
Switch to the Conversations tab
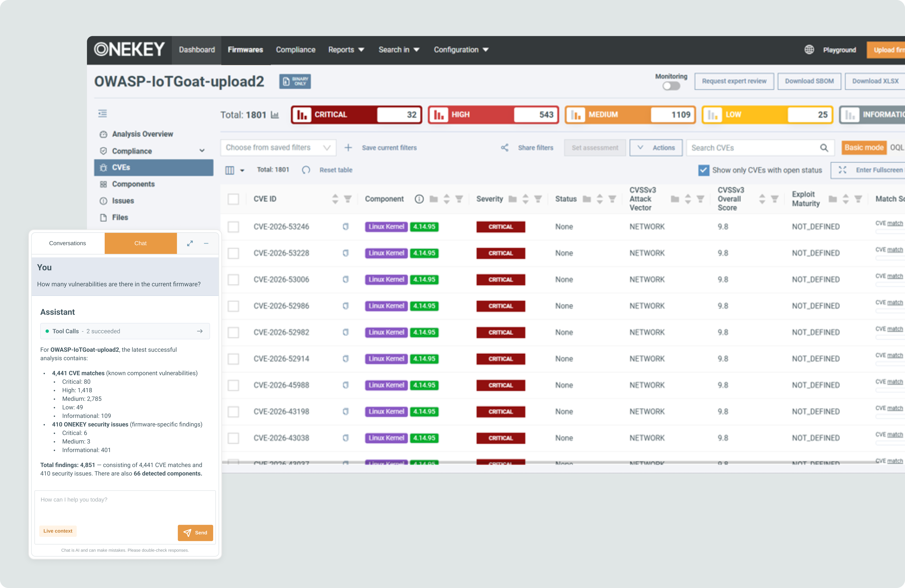pyautogui.click(x=68, y=243)
